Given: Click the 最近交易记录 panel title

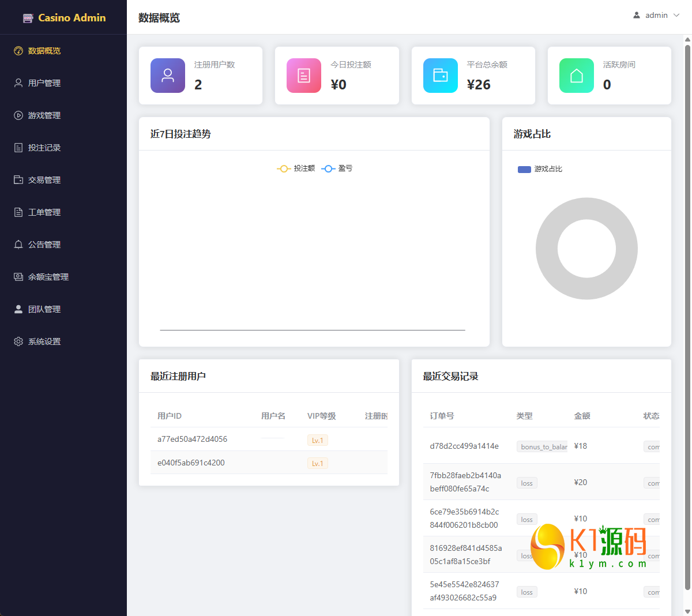Looking at the screenshot, I should click(451, 376).
